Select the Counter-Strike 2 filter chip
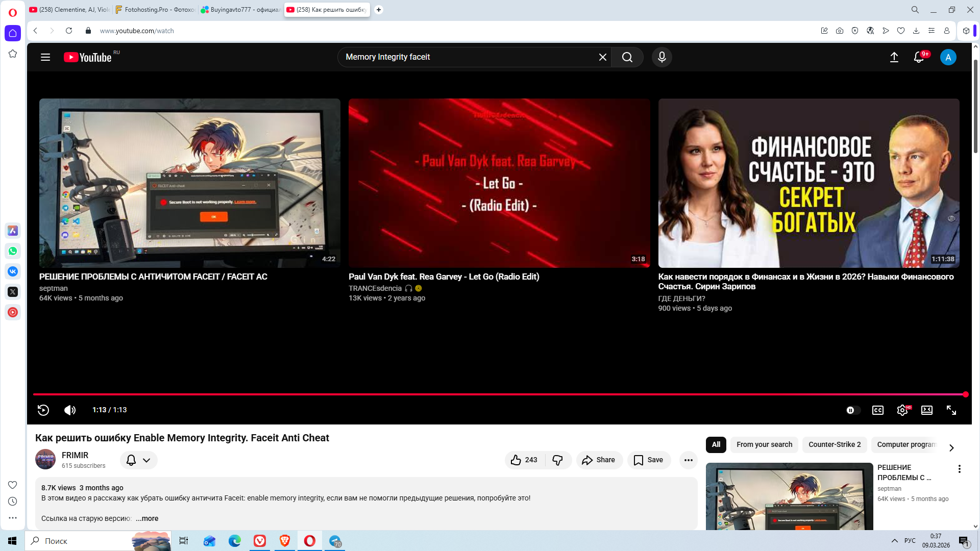980x551 pixels. click(x=835, y=444)
